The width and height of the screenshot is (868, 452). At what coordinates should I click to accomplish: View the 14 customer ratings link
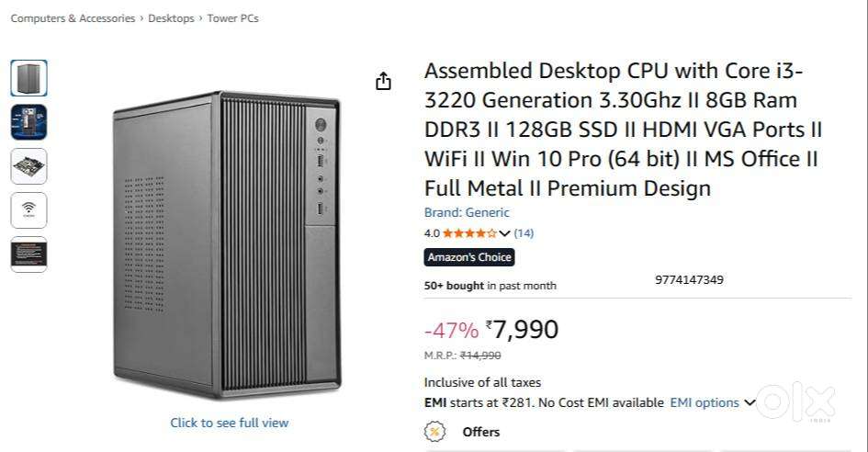(x=524, y=233)
